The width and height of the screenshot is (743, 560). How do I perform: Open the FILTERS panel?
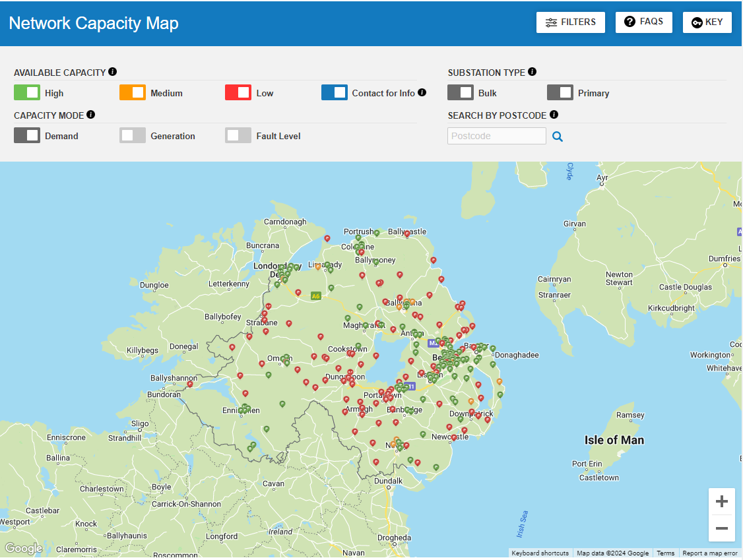pyautogui.click(x=570, y=22)
